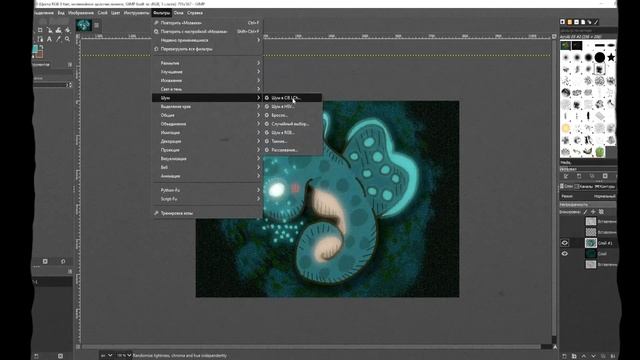Click the horizontal canvas scrollbar
Screen dimensions: 640x360
(x=312, y=347)
